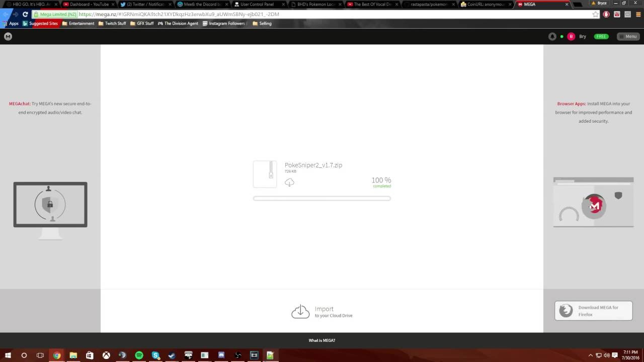This screenshot has height=362, width=644.
Task: Open The Division Agent bookmark
Action: tap(178, 24)
